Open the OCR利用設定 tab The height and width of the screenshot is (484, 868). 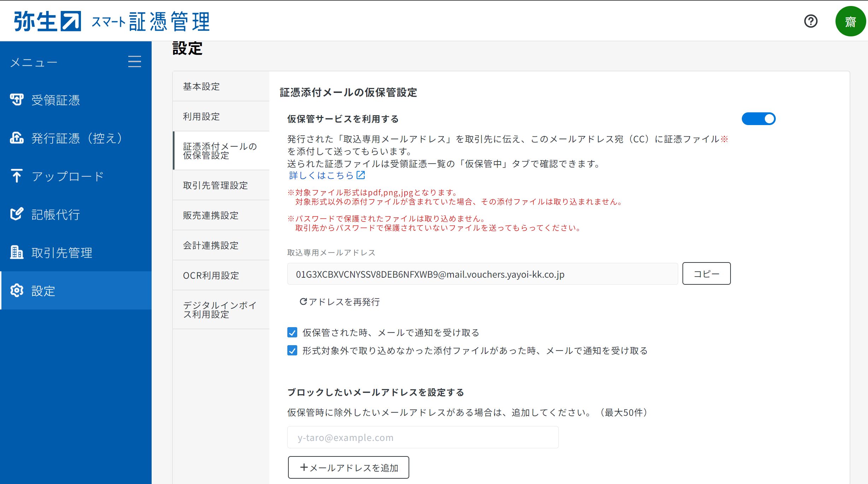(x=221, y=276)
